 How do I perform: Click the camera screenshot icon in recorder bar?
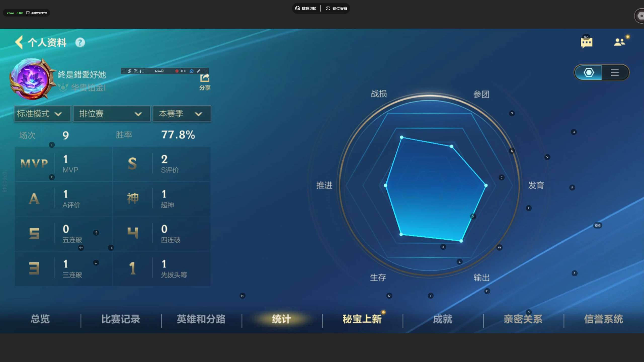[x=191, y=71]
